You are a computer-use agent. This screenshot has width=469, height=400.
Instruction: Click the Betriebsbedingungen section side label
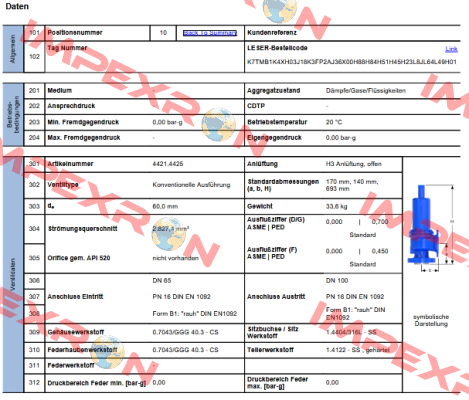coord(13,114)
